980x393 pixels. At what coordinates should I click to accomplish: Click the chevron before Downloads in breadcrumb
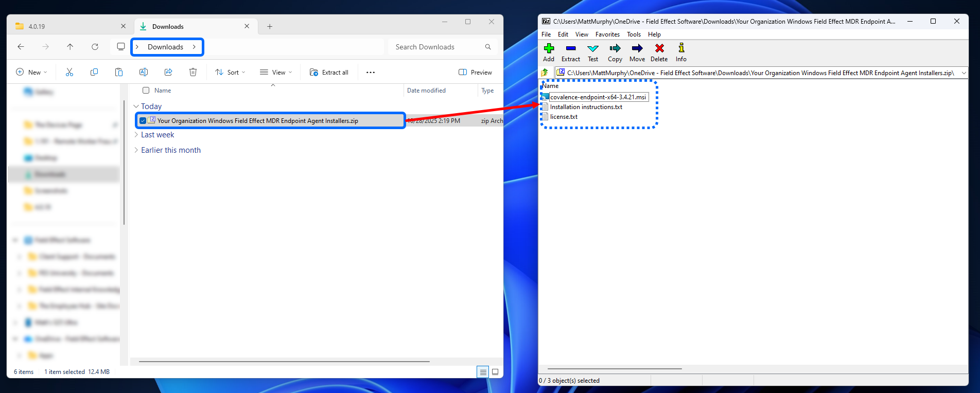(x=137, y=47)
